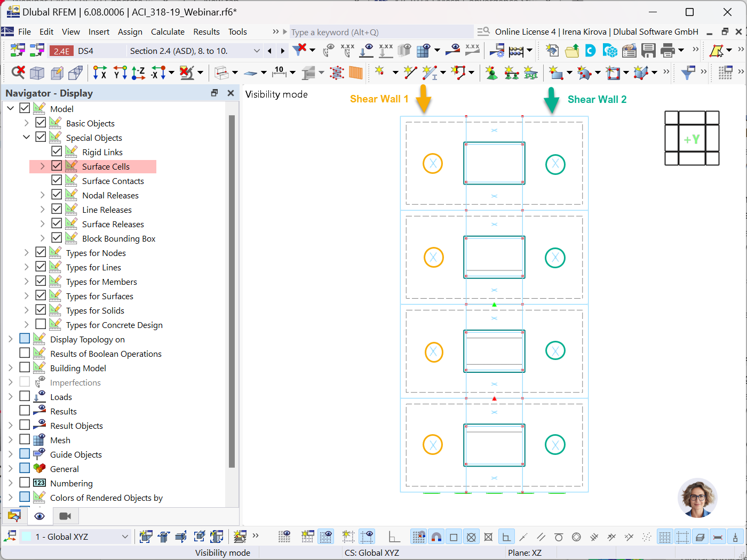Select the View in Y Direction icon
747x560 pixels.
pyautogui.click(x=120, y=73)
